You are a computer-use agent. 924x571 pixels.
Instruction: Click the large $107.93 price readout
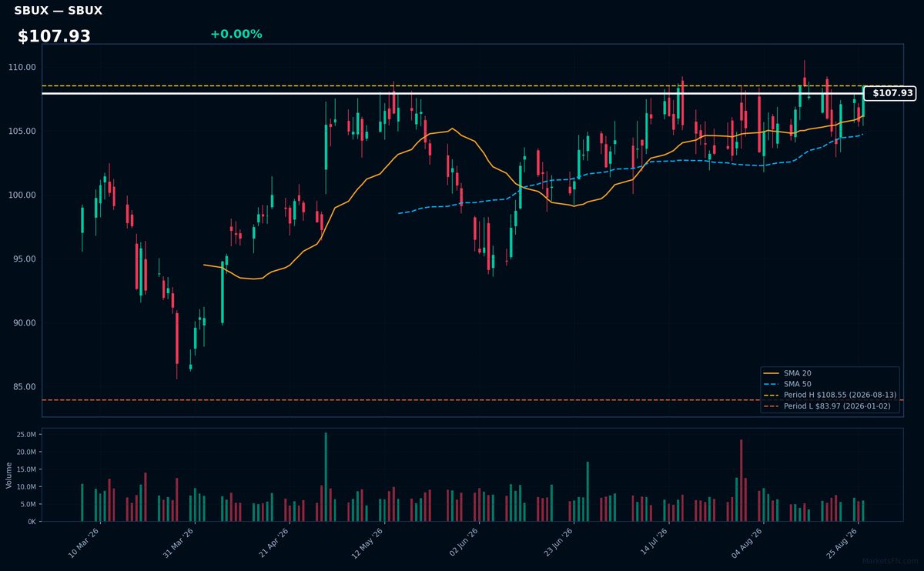coord(54,36)
